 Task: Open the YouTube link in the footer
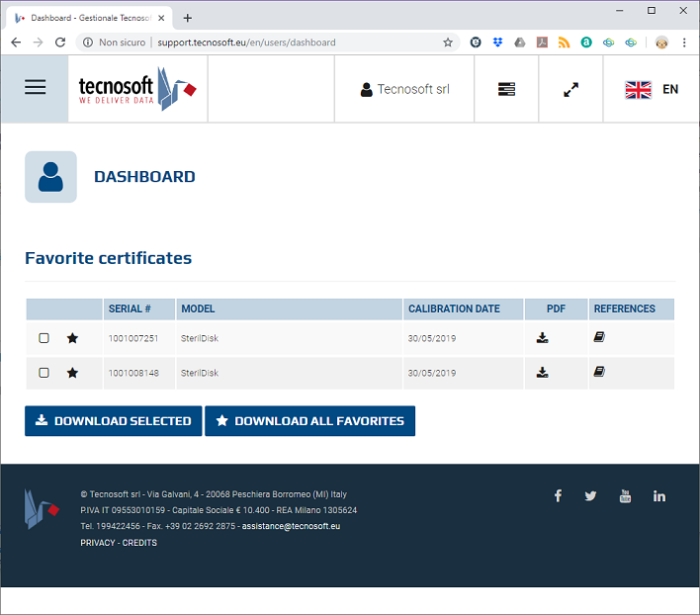[x=625, y=495]
